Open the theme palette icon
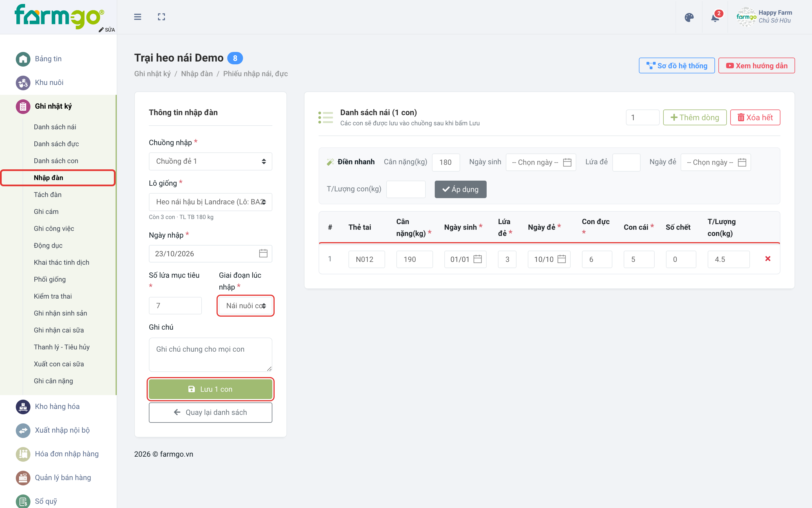Screen dimensions: 812x508 point(689,17)
